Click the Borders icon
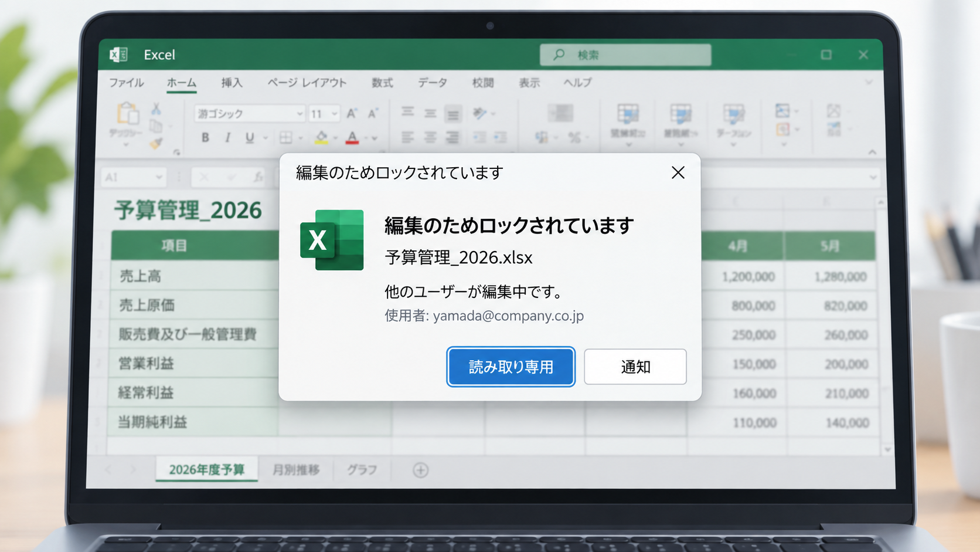 tap(285, 138)
